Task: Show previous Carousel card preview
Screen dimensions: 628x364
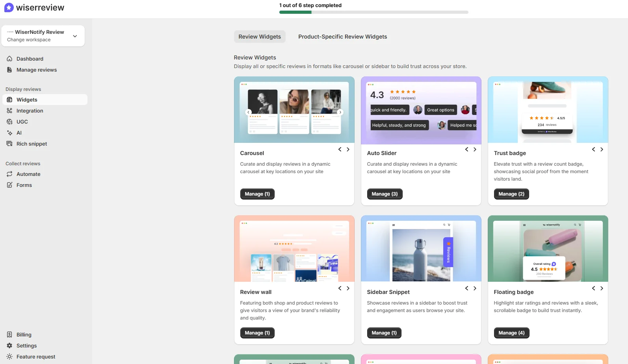Action: click(x=340, y=150)
